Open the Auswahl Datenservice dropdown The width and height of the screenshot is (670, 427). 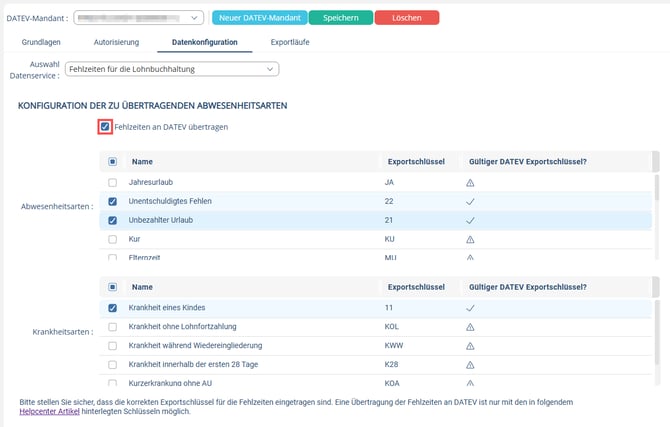pos(172,69)
